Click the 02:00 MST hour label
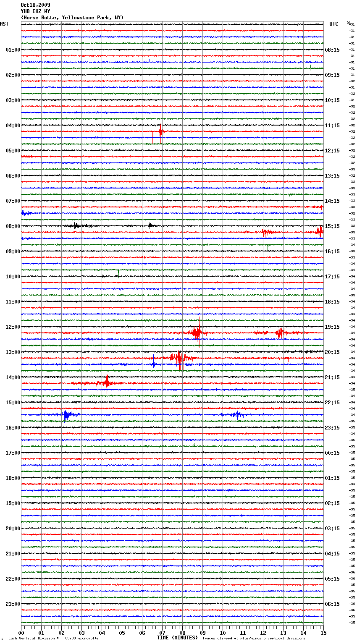This screenshot has width=357, height=644. pos(13,75)
